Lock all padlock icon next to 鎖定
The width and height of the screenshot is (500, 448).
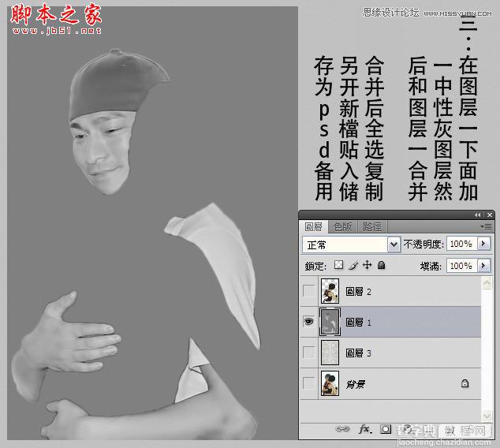(381, 265)
